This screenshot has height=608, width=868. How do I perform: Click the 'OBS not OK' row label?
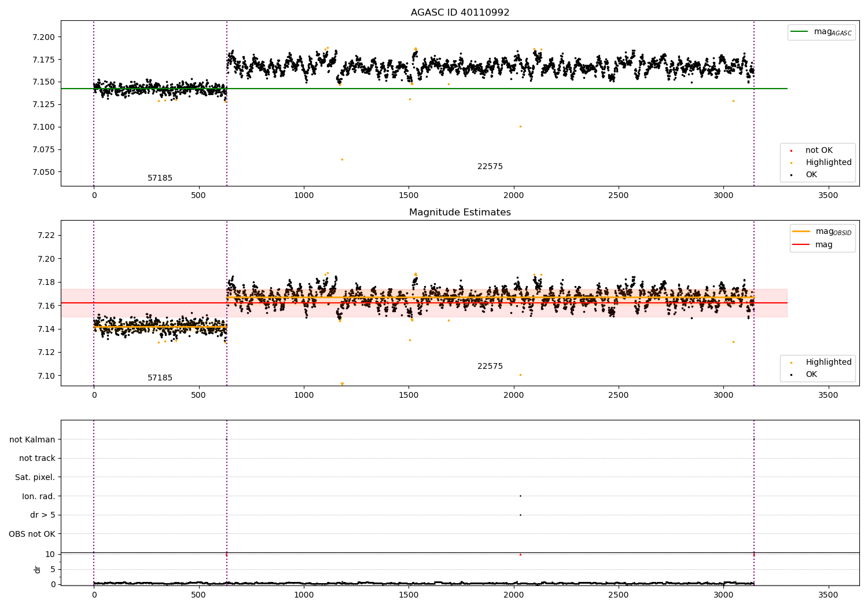coord(32,534)
